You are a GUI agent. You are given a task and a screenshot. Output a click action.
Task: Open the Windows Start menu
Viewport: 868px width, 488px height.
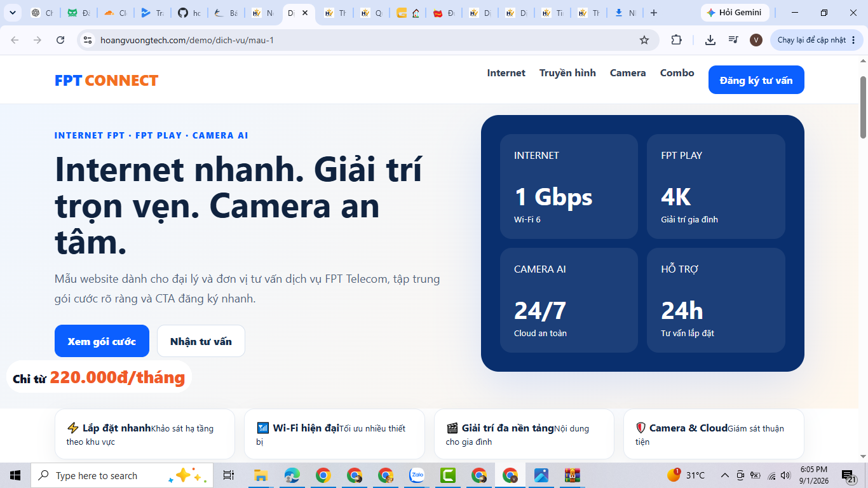[x=15, y=475]
